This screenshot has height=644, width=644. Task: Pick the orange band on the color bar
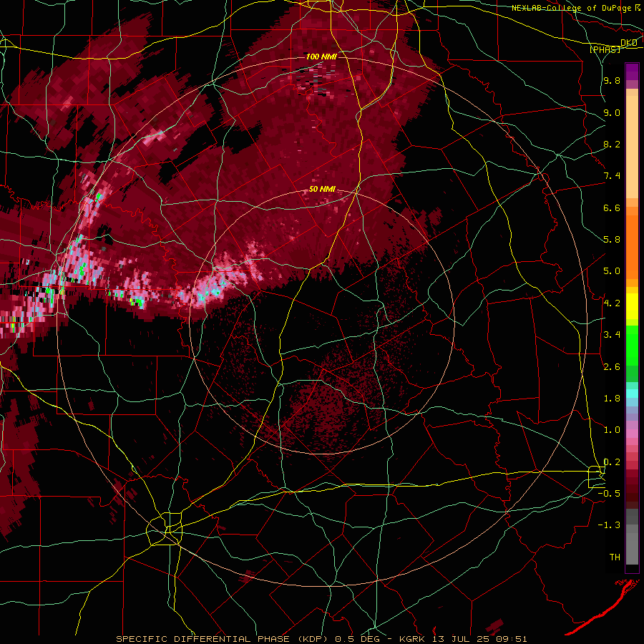[632, 246]
